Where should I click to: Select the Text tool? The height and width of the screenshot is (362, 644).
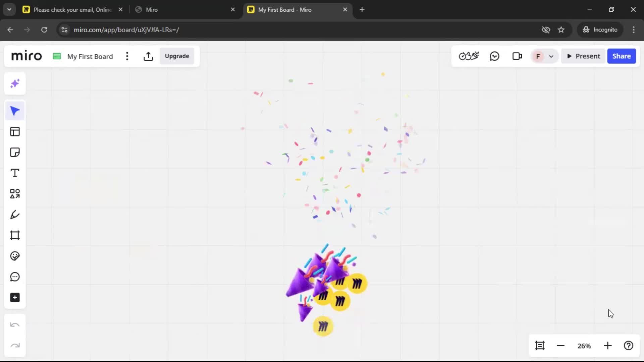(x=15, y=173)
